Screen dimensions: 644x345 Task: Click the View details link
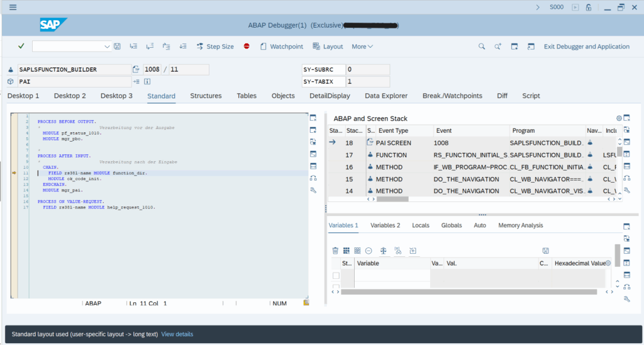pos(177,334)
